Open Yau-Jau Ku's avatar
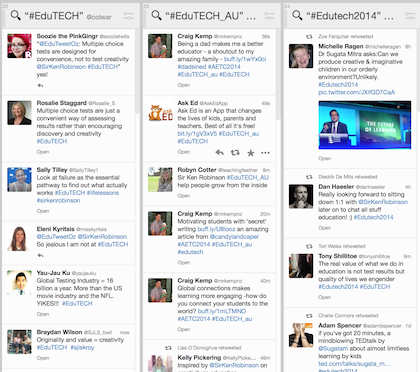Image resolution: width=420 pixels, height=372 pixels. pos(19,283)
